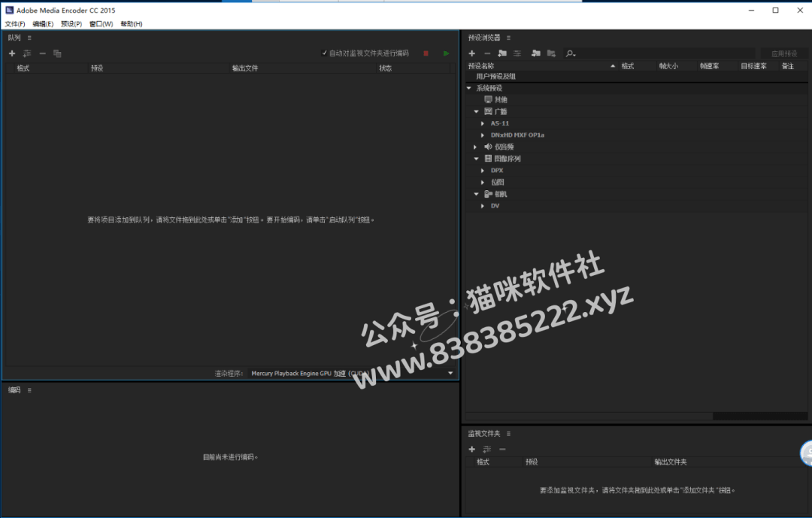Select the 其他 preset row

click(637, 99)
